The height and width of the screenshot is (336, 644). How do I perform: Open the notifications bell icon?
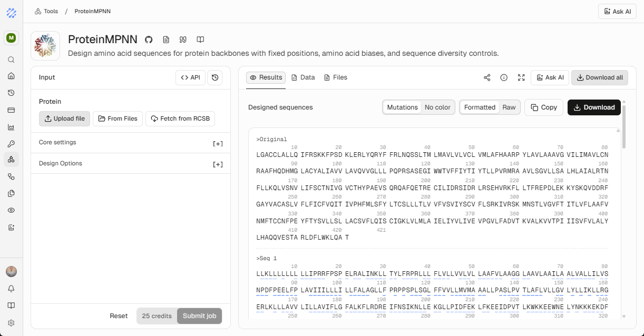[11, 289]
